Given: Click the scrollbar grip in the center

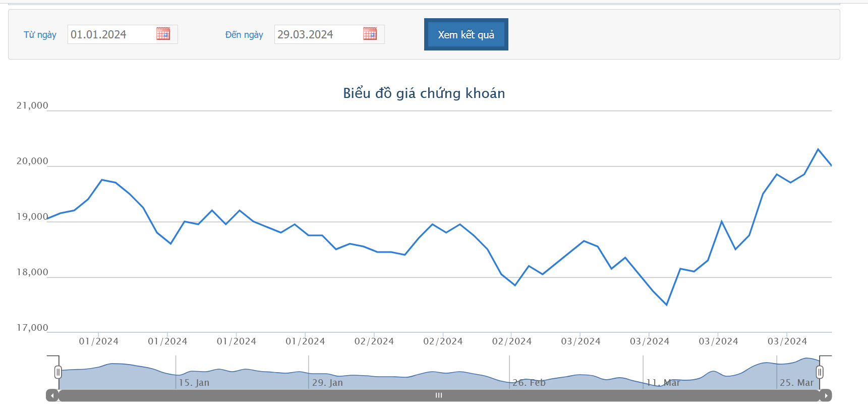Looking at the screenshot, I should tap(439, 395).
